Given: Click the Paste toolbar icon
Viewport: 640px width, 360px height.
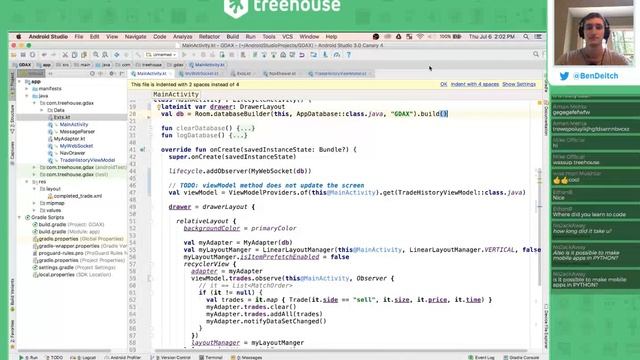Looking at the screenshot, I should (84, 55).
